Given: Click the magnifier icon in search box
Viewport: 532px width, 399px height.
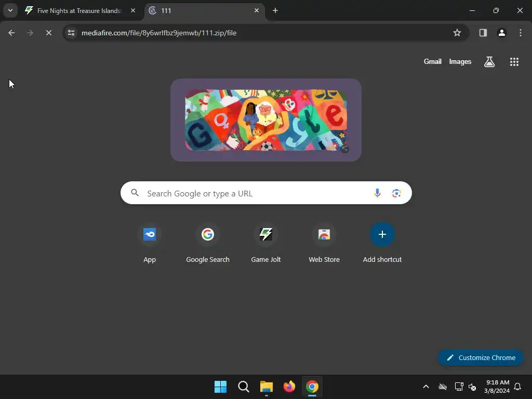Looking at the screenshot, I should (x=135, y=193).
